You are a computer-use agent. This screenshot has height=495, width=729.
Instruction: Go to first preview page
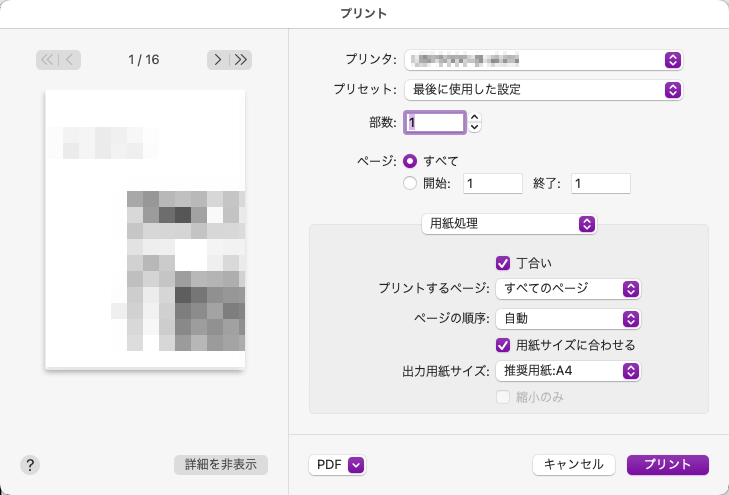point(47,60)
